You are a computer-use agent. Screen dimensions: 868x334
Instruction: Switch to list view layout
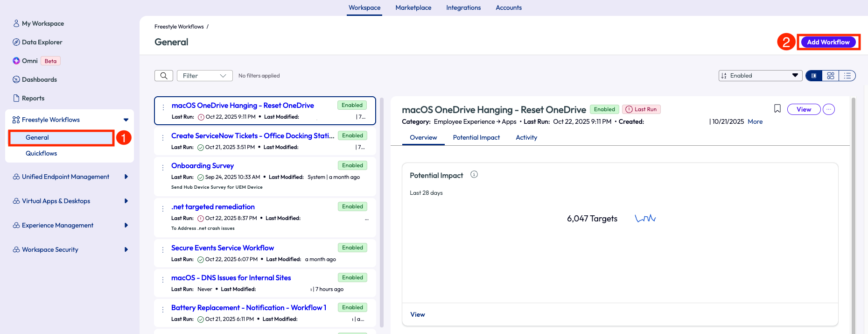click(x=847, y=76)
